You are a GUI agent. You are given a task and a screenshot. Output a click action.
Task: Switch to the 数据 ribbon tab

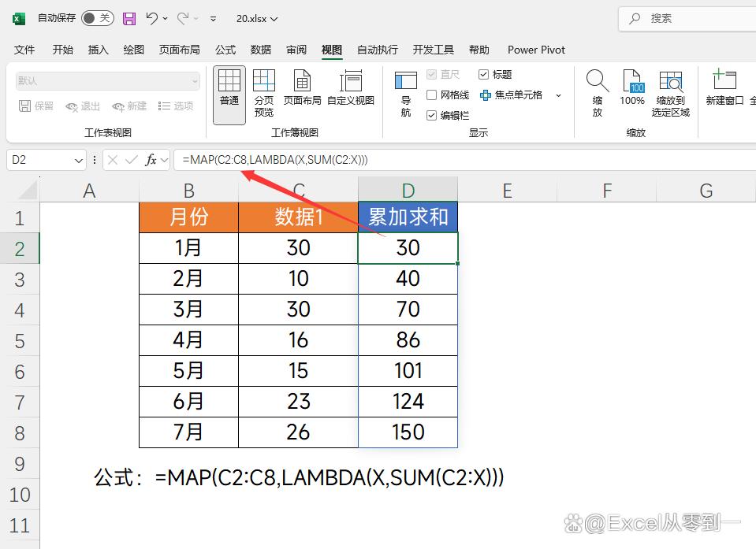coord(261,50)
